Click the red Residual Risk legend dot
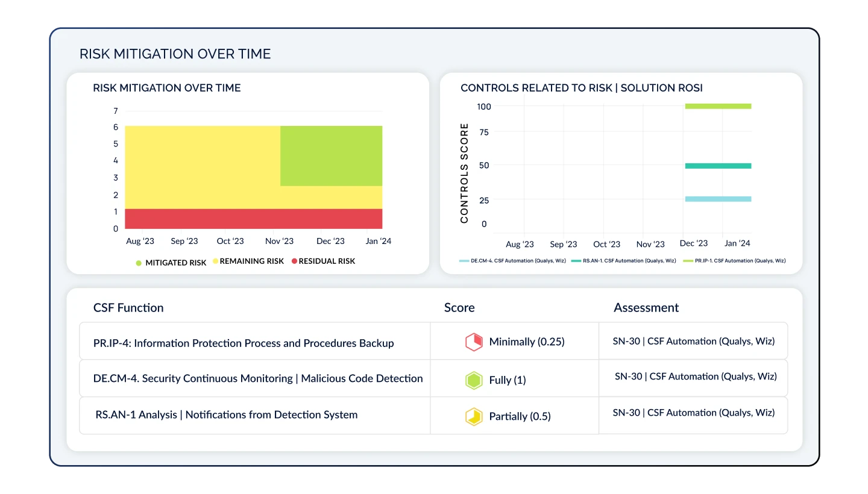Image resolution: width=868 pixels, height=494 pixels. 294,261
